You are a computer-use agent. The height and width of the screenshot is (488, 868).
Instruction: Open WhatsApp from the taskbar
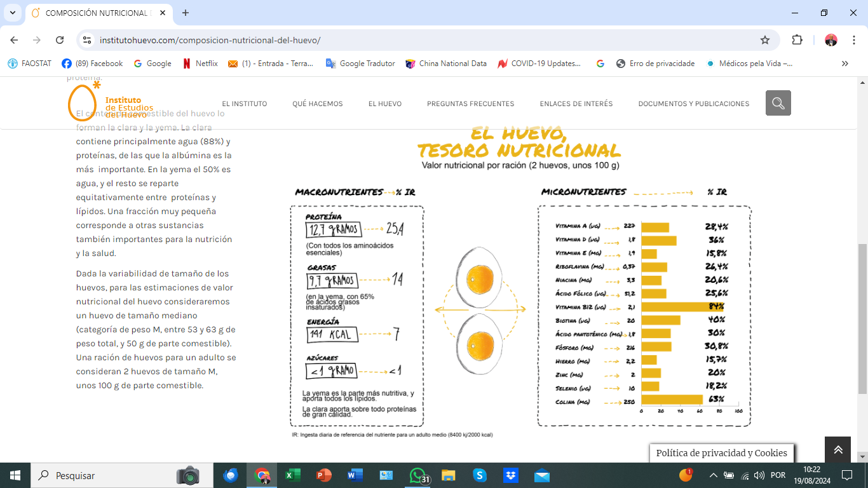[x=417, y=475]
